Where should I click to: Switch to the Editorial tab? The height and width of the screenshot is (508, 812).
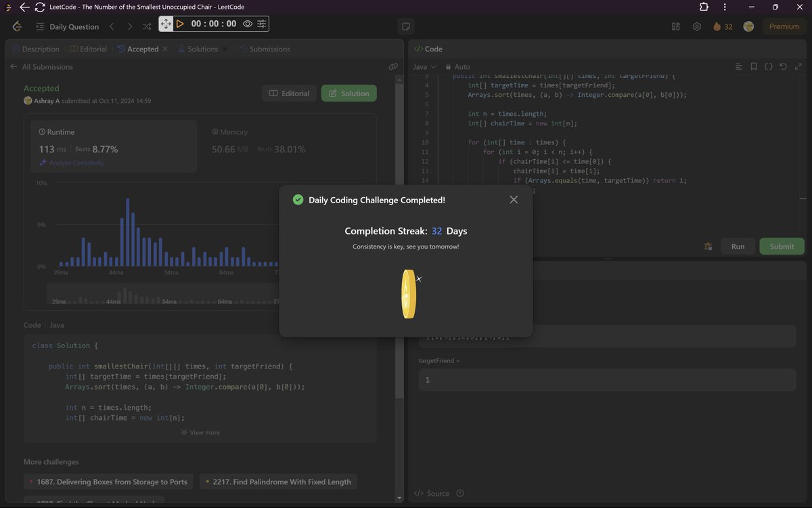pos(88,49)
